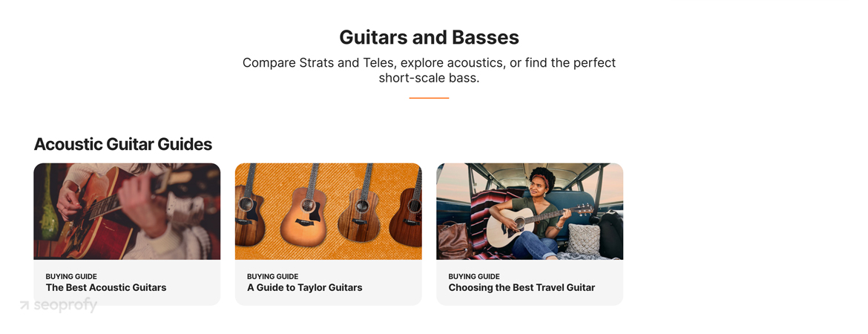The image size is (868, 334).
Task: Click the Compare Strats and Teles subtitle text
Action: 429,71
